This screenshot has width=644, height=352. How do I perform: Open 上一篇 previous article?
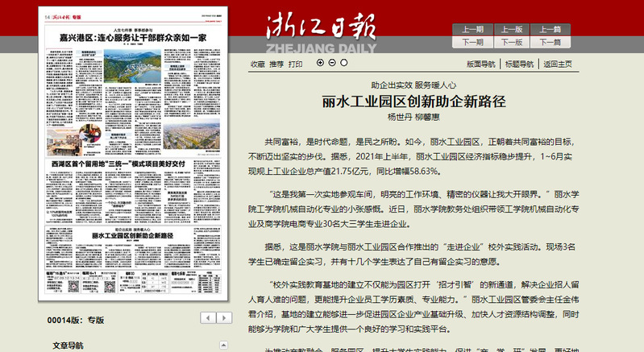pos(551,29)
